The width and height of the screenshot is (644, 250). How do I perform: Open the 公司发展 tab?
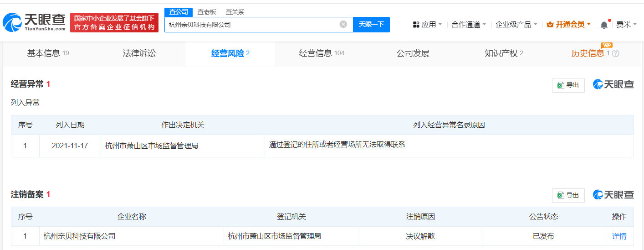coord(413,53)
